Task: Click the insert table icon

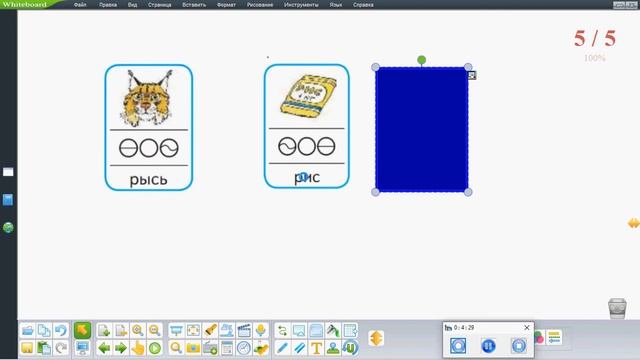Action: point(350,330)
